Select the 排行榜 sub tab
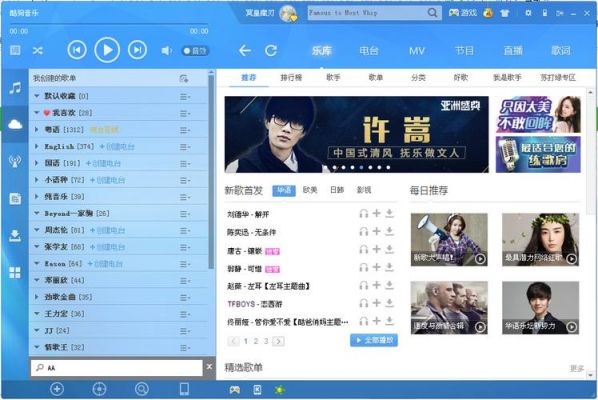This screenshot has height=400, width=598. pos(291,77)
